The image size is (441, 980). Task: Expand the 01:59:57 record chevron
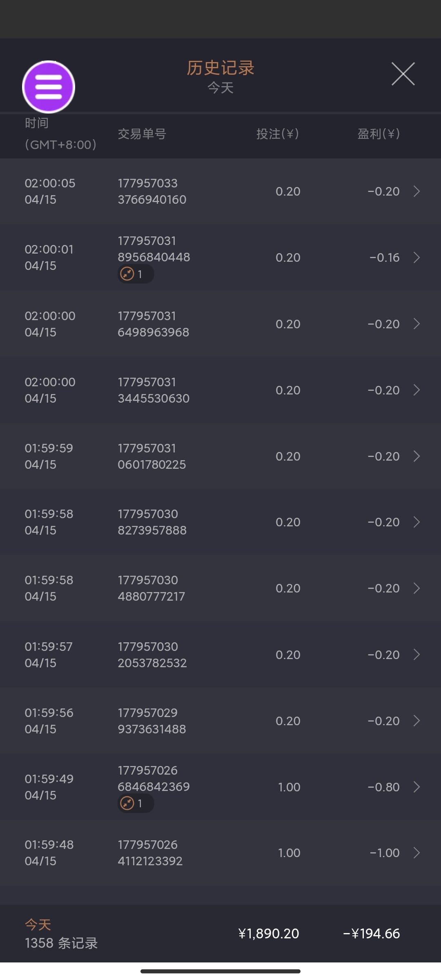(416, 655)
